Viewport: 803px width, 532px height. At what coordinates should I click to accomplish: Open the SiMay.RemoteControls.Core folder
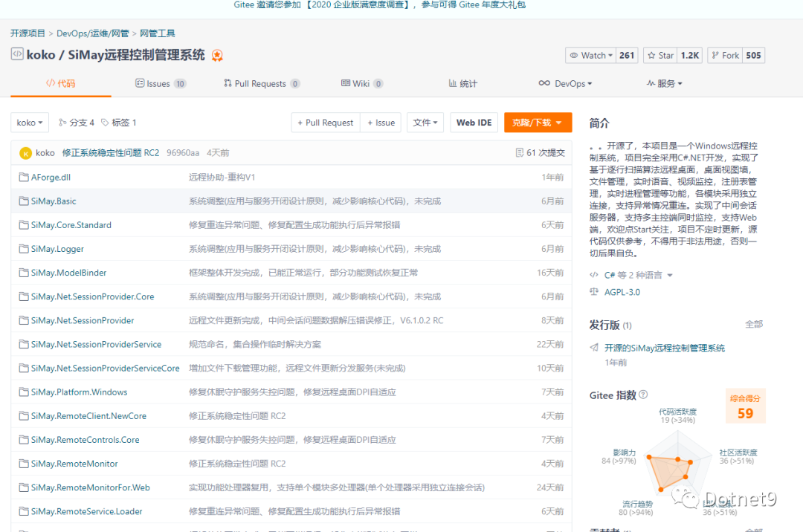point(85,440)
